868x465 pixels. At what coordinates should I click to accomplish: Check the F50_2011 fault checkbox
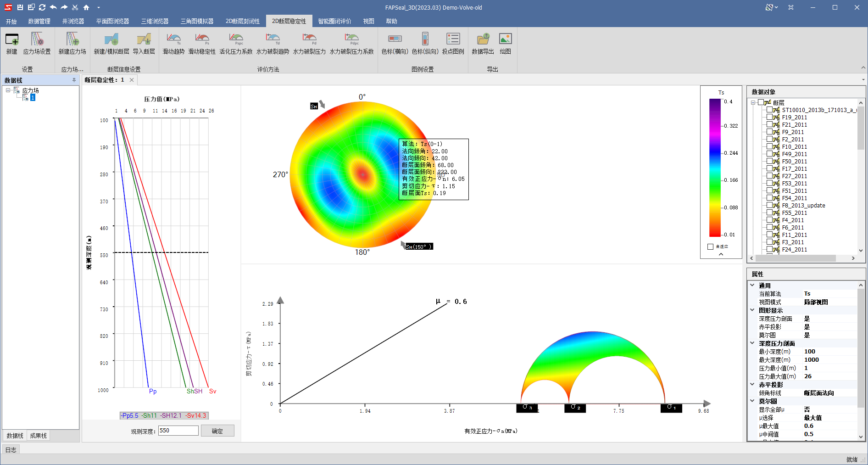click(x=769, y=161)
